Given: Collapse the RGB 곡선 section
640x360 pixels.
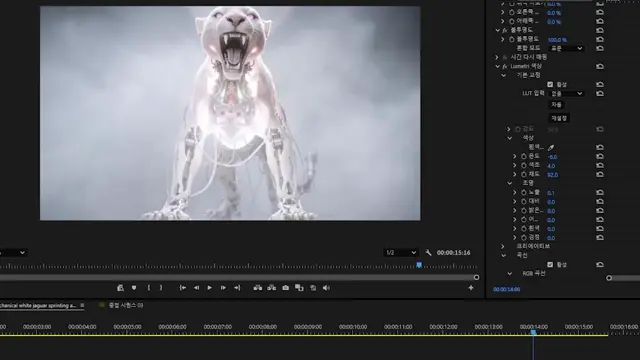Looking at the screenshot, I should click(510, 273).
